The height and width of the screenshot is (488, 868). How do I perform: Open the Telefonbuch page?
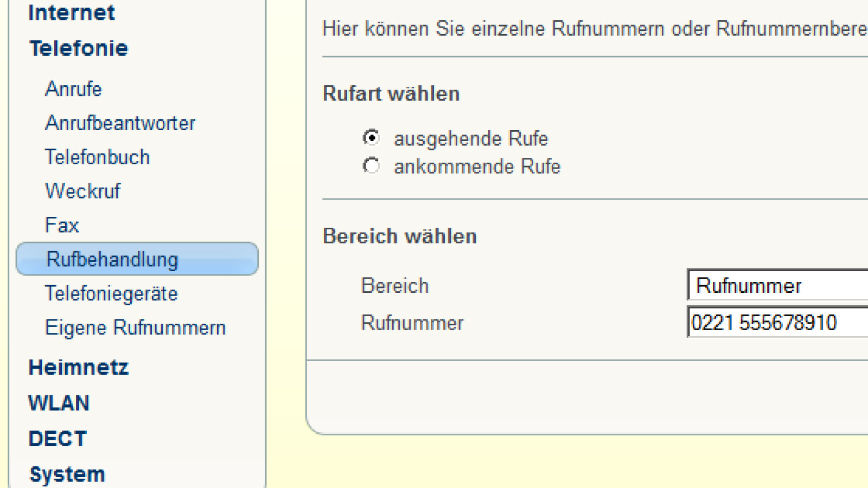coord(97,157)
